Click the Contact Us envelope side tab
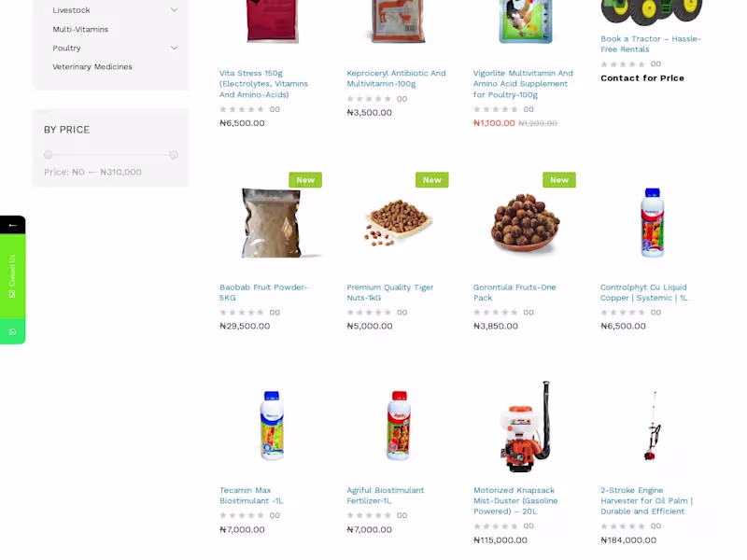 pyautogui.click(x=12, y=276)
